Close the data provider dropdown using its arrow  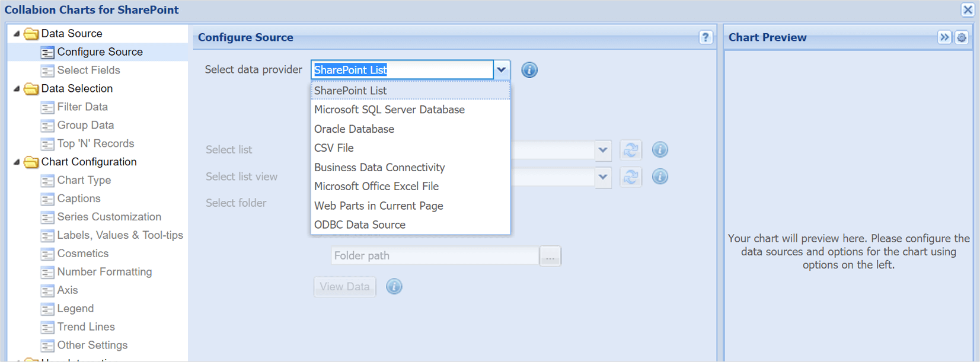502,70
